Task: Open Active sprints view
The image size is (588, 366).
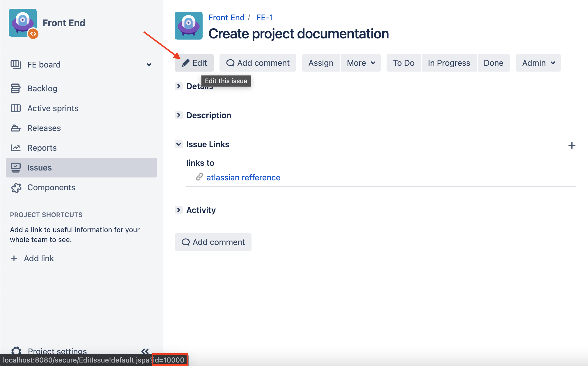Action: click(x=53, y=108)
